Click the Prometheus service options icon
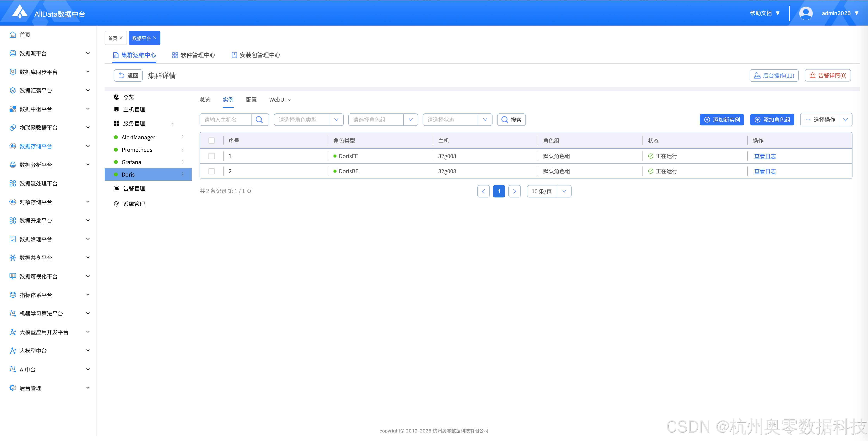This screenshot has width=868, height=441. [x=183, y=150]
